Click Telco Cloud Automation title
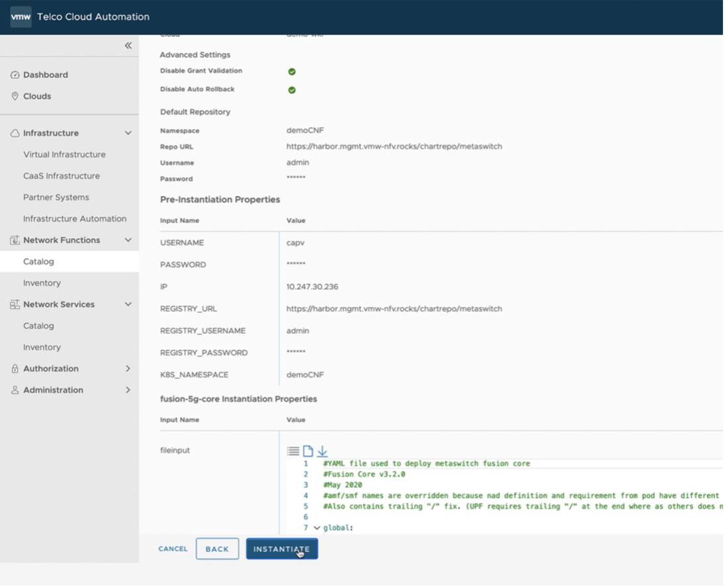Image resolution: width=725 pixels, height=588 pixels. point(93,17)
